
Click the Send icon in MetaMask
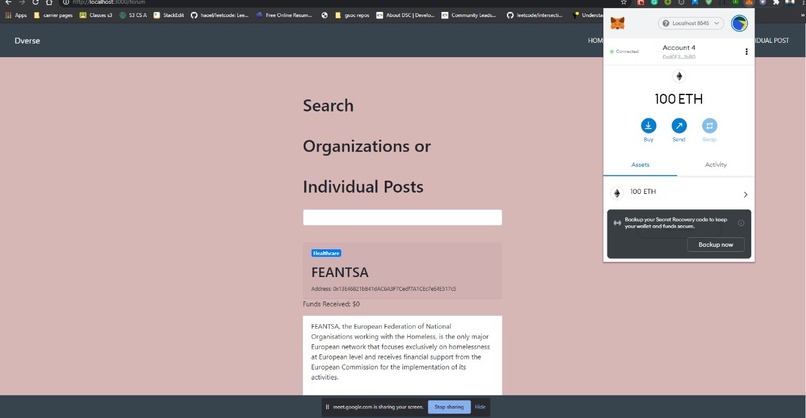(x=679, y=126)
